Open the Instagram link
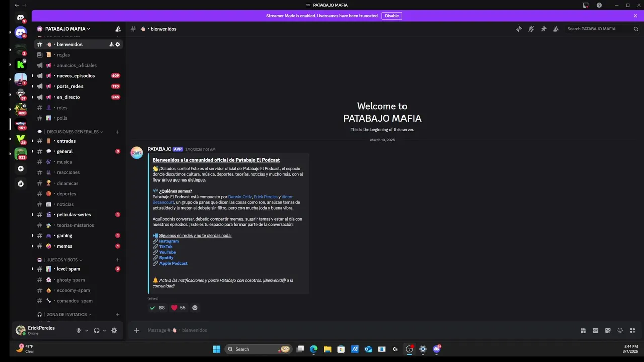 (169, 241)
